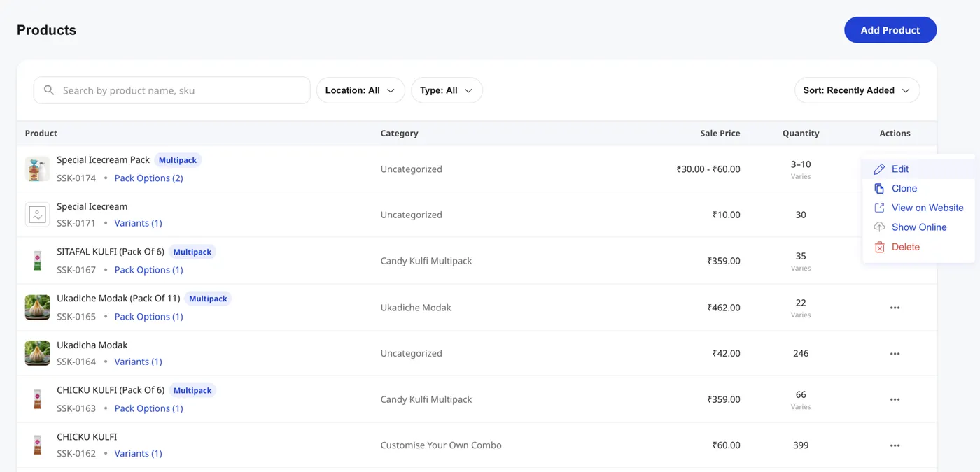Click SITAFAL KULFI product thumbnail

coord(37,261)
